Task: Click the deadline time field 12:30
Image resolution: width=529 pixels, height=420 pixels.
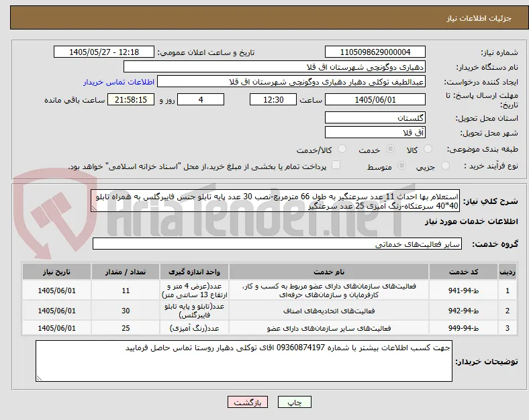Action: (x=273, y=99)
